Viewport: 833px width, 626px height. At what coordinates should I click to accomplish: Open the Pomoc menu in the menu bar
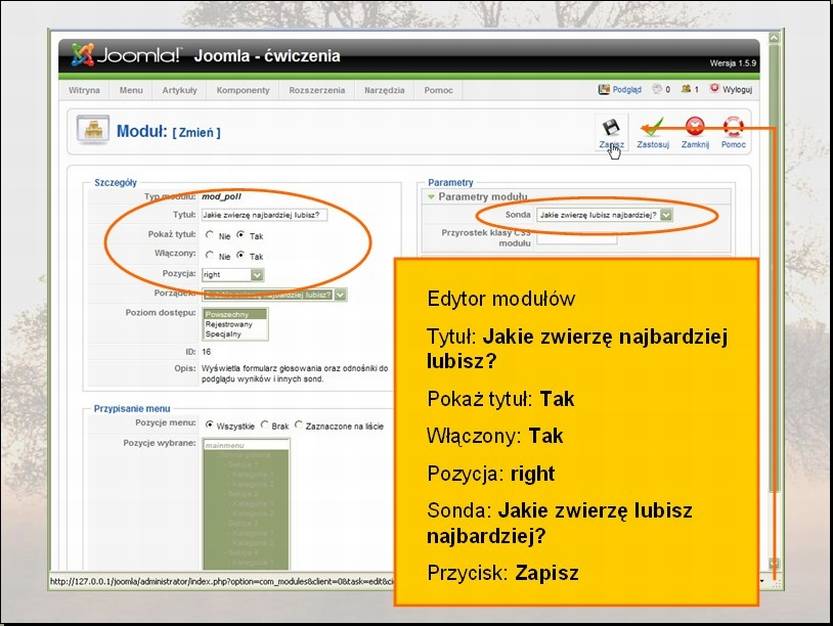point(438,90)
